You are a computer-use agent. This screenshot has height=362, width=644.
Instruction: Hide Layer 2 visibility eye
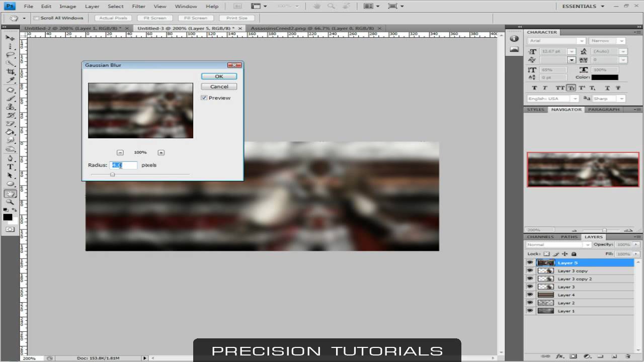pos(530,303)
